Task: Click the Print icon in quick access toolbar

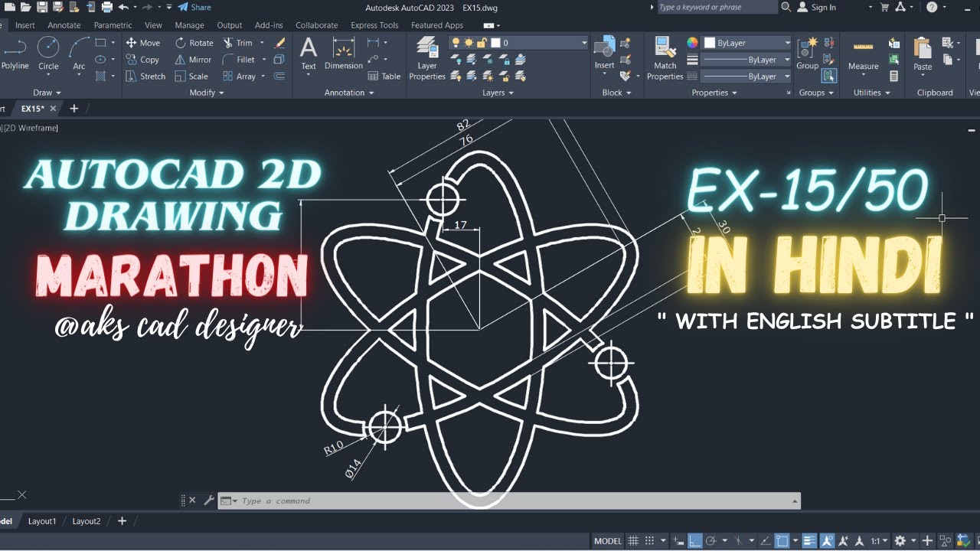Action: (x=106, y=7)
